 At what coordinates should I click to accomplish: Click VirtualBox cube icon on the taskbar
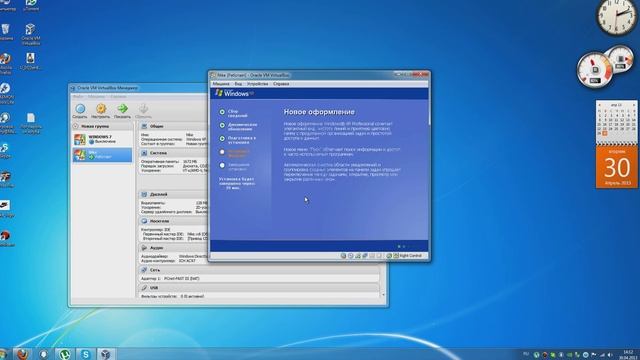[x=106, y=354]
